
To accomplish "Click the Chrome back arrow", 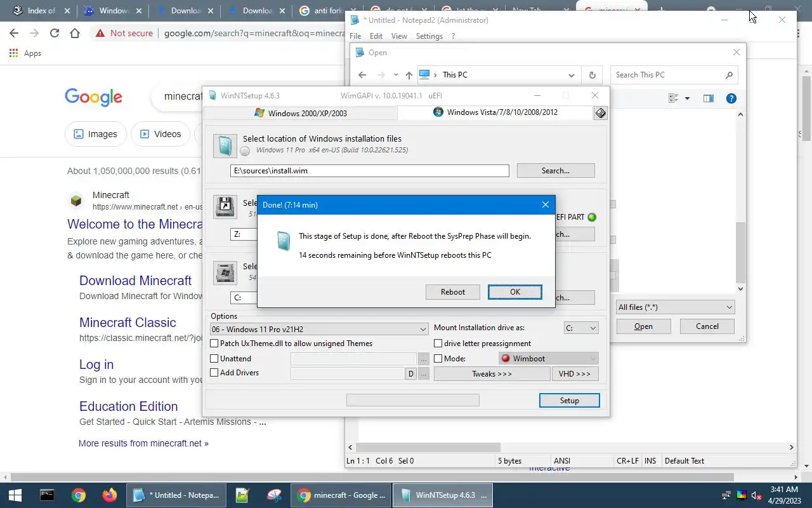I will [14, 33].
